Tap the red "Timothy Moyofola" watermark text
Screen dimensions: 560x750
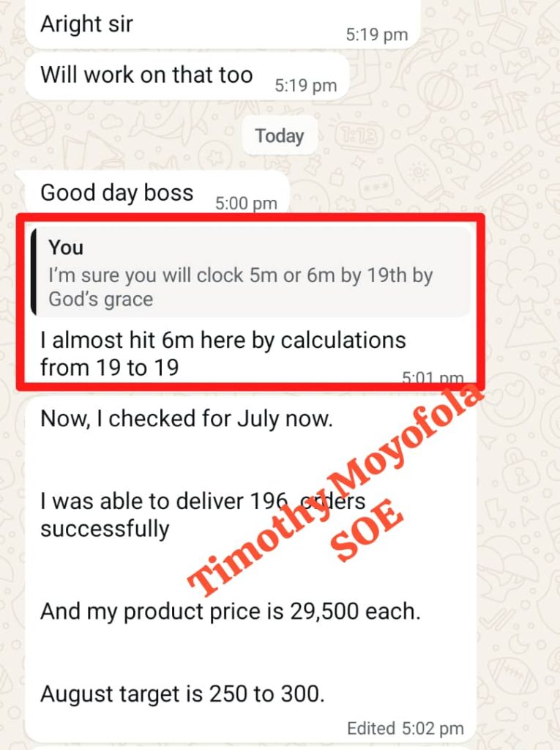click(x=335, y=489)
